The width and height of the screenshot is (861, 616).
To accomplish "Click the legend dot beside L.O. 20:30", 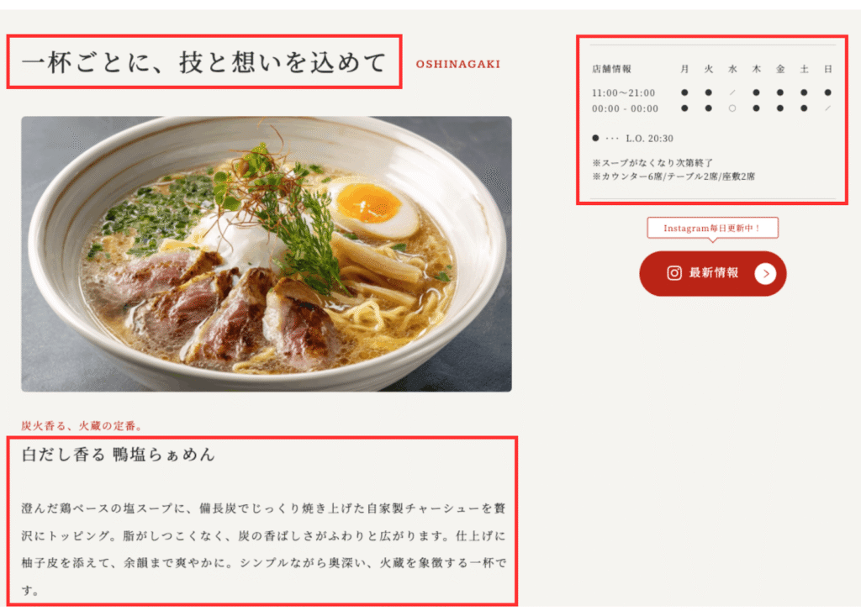I will pyautogui.click(x=595, y=139).
